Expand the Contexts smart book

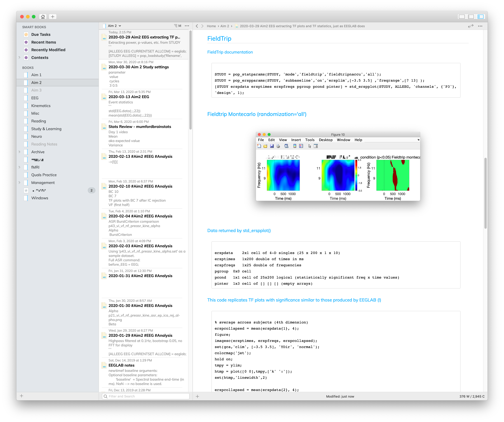click(19, 58)
